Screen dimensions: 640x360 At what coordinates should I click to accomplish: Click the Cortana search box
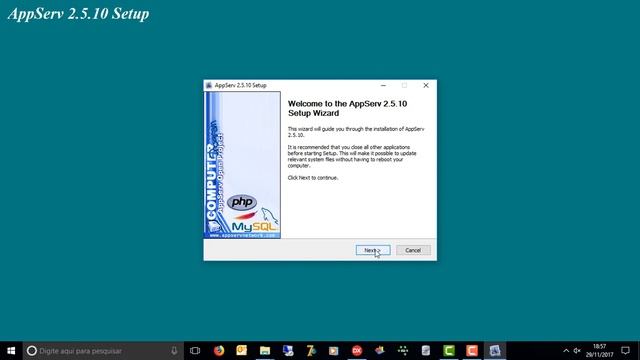pos(103,351)
